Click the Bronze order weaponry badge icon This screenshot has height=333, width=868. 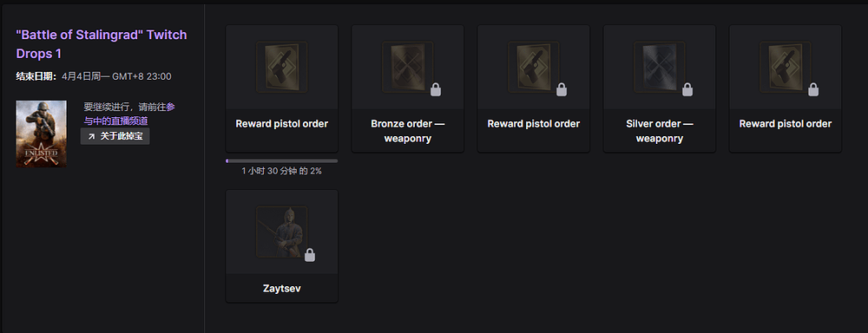(407, 67)
